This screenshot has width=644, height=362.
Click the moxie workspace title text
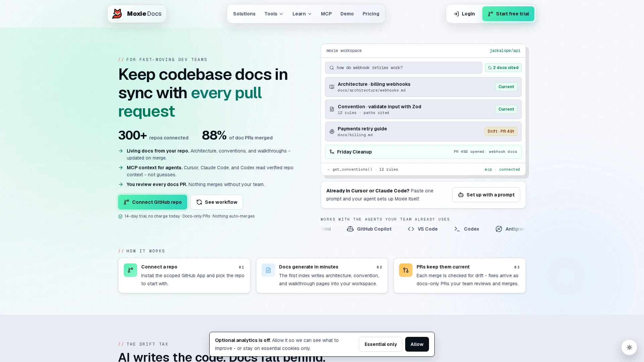pyautogui.click(x=344, y=51)
